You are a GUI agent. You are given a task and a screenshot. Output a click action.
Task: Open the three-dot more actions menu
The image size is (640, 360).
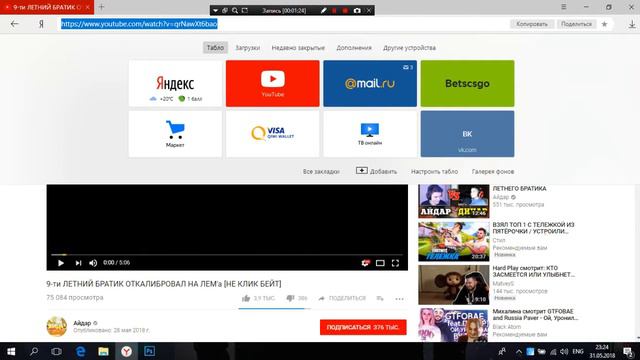[x=399, y=299]
